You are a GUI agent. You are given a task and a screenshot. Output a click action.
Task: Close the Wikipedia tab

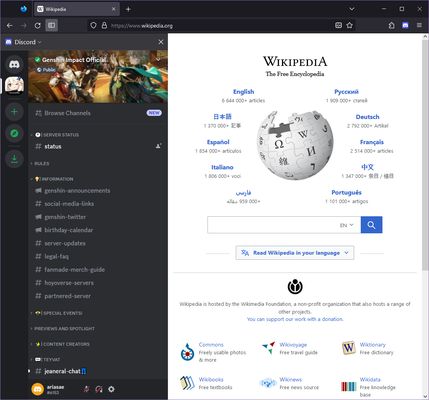tap(114, 9)
